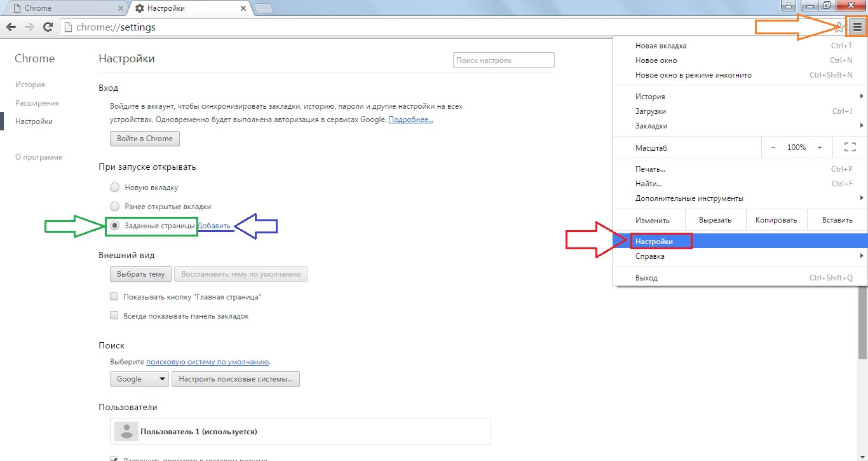This screenshot has width=868, height=461.
Task: Select Ранее открытые вкладки radio option
Action: pos(114,207)
